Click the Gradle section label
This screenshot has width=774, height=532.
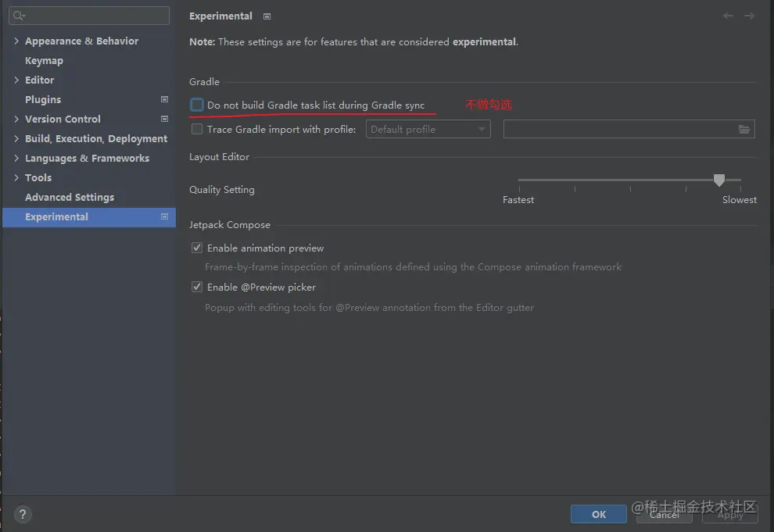click(x=204, y=82)
